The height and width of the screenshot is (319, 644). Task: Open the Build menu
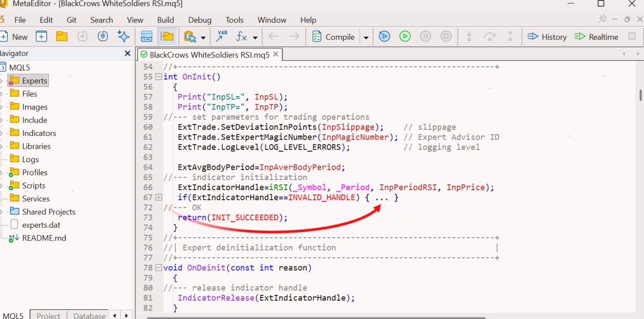(165, 20)
